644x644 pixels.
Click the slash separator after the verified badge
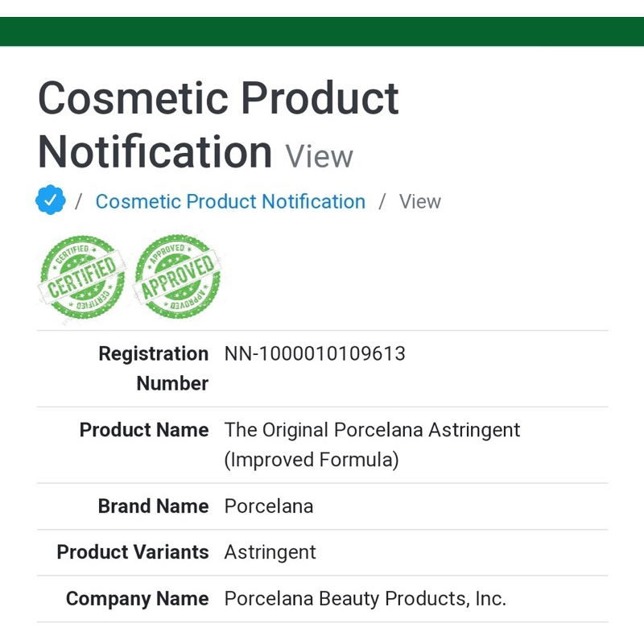[78, 202]
